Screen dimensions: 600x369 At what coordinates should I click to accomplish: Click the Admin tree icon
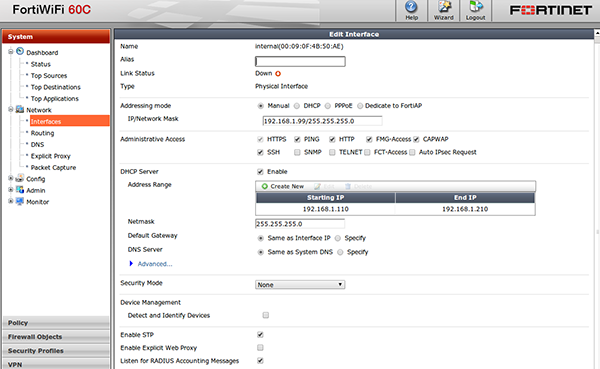point(20,190)
